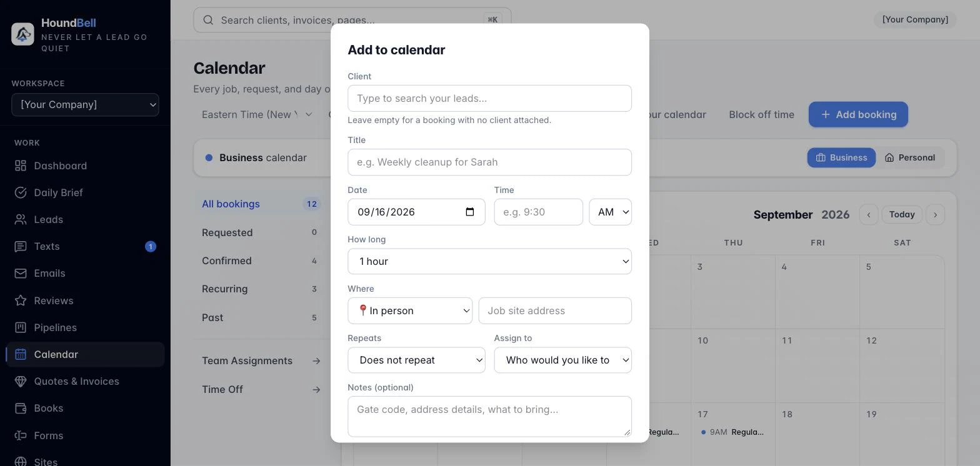Image resolution: width=980 pixels, height=466 pixels.
Task: Click the HoundBell logo icon
Action: (x=22, y=34)
